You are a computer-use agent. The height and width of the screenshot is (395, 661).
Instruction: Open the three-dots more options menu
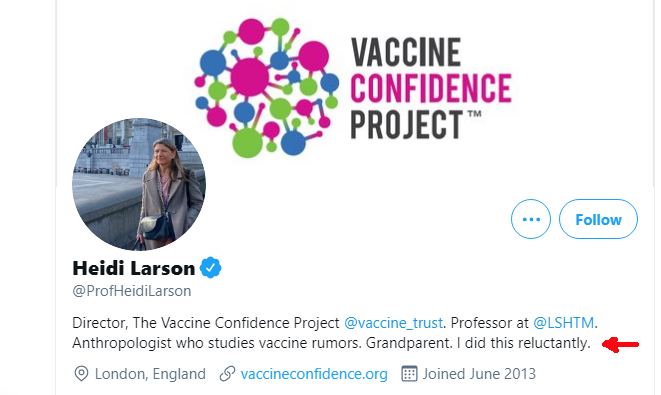[531, 219]
